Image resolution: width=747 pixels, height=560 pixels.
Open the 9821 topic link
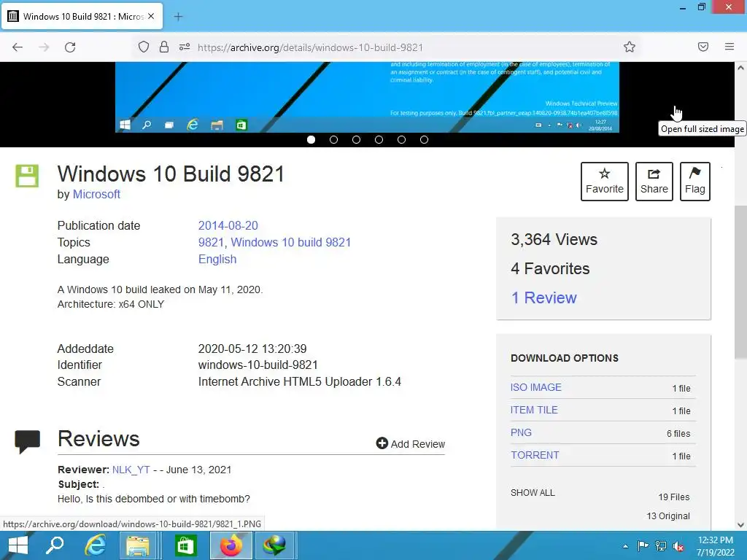click(x=211, y=242)
